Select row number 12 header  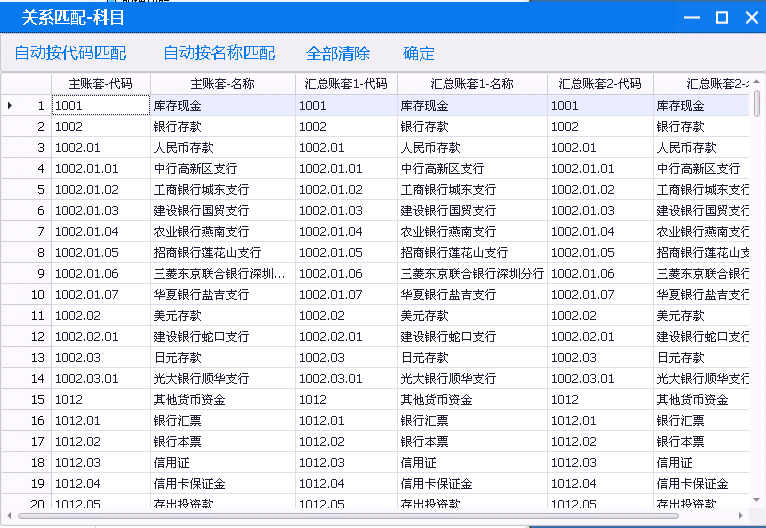coord(26,337)
